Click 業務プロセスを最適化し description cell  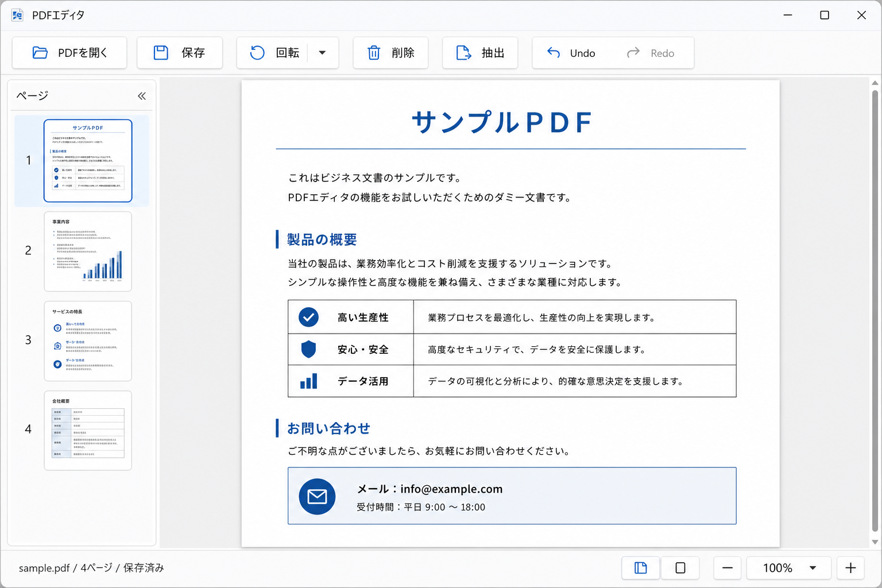coord(575,317)
